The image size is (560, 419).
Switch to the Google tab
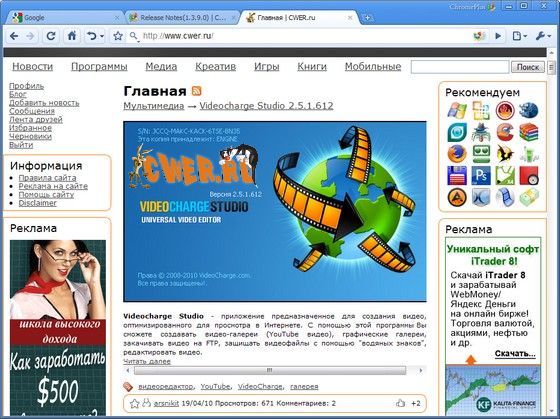64,18
